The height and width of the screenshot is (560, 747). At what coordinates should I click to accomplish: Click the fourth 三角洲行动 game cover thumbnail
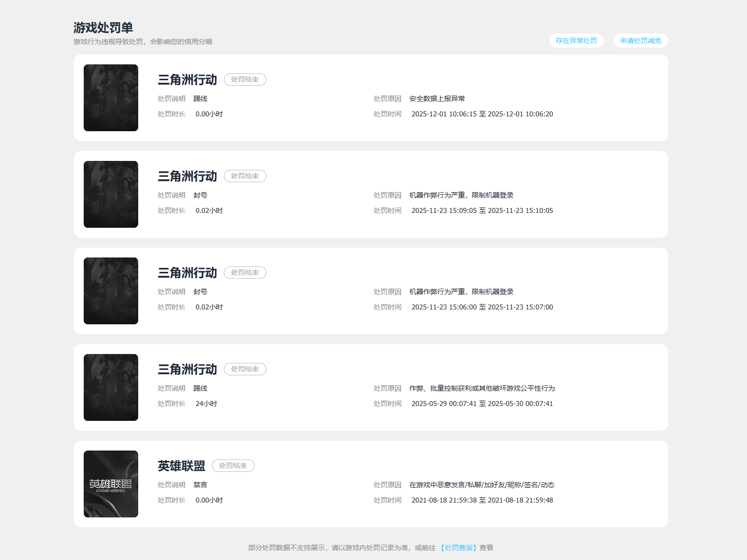111,387
